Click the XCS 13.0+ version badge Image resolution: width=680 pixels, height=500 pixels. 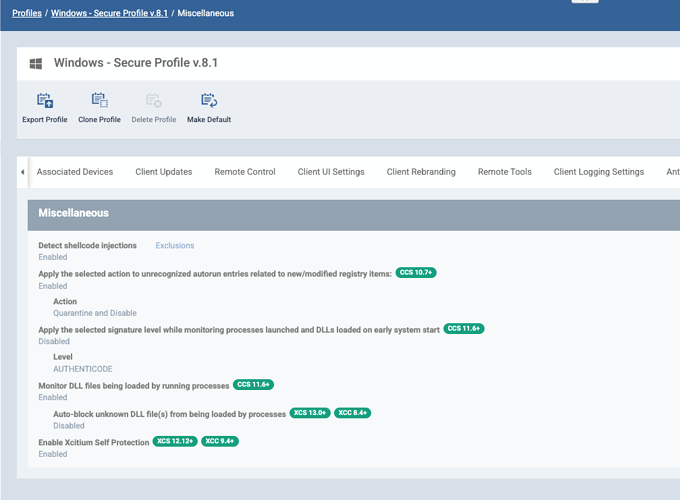point(310,413)
